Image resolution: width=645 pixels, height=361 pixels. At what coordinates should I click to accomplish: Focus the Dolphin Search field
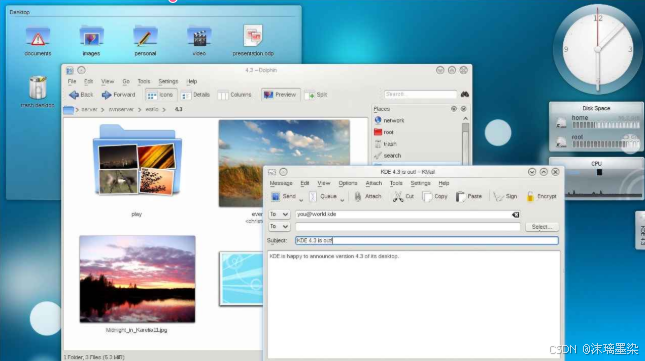point(420,94)
